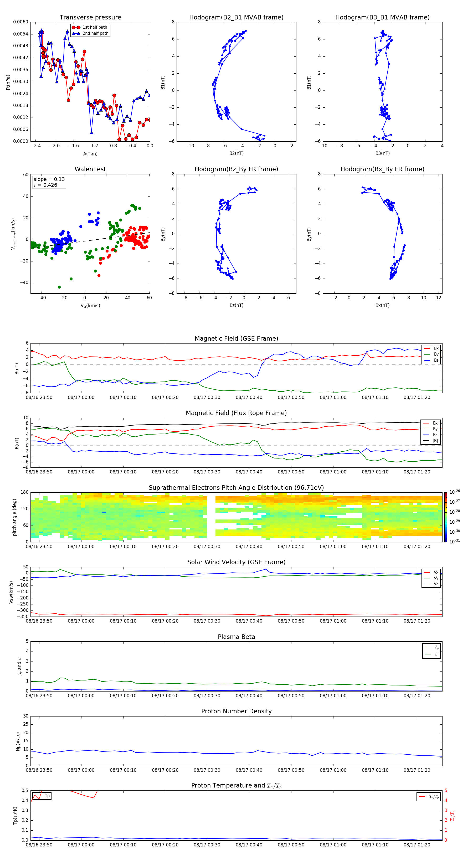Click the 'Hodogram(B3_B1 MVAB frame)' title
Screen dimensions: 473x868
(382, 18)
